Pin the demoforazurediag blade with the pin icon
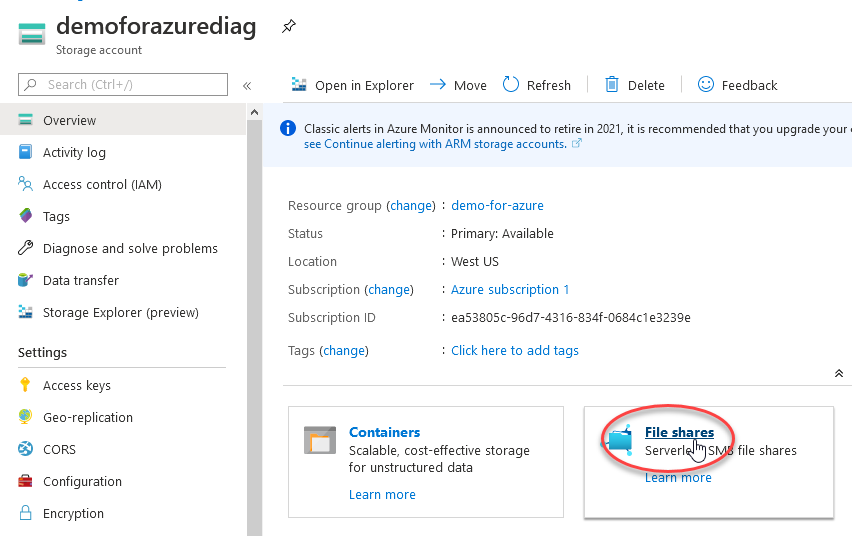The image size is (852, 536). (289, 26)
